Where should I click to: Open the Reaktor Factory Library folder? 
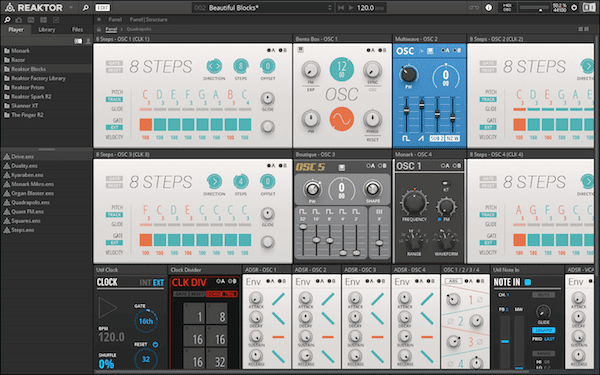pos(38,78)
